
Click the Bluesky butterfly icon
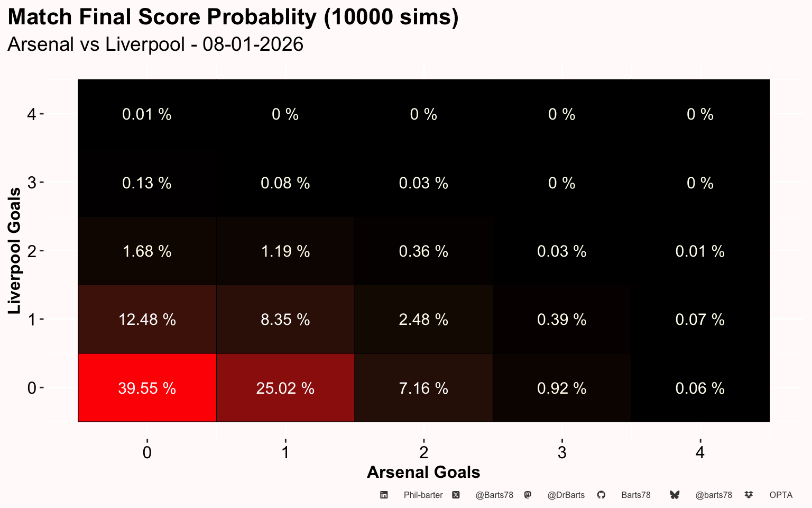(x=675, y=495)
